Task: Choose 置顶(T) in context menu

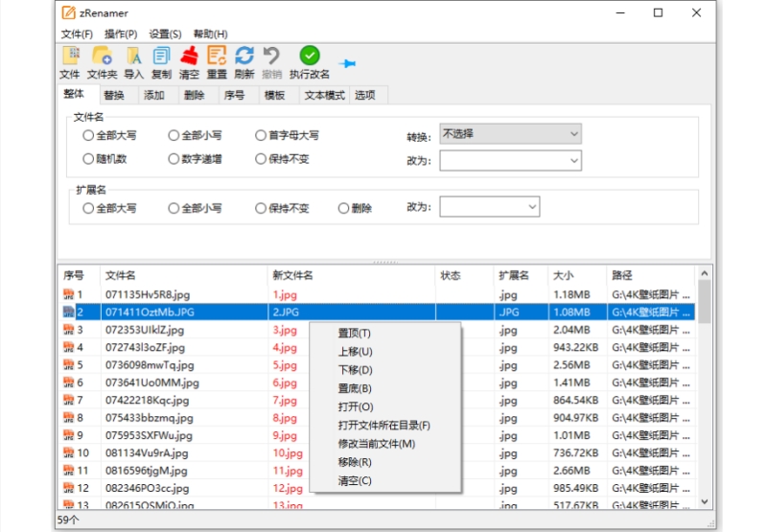Action: pyautogui.click(x=385, y=333)
